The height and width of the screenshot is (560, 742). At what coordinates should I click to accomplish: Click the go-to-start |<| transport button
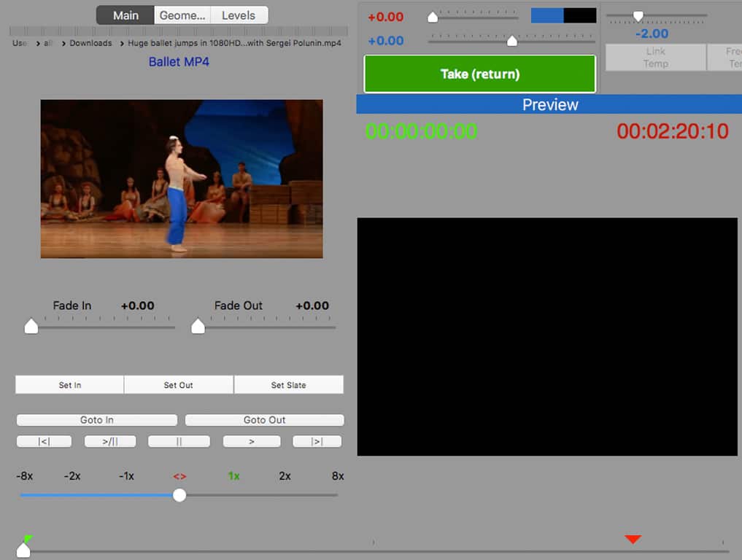(44, 442)
